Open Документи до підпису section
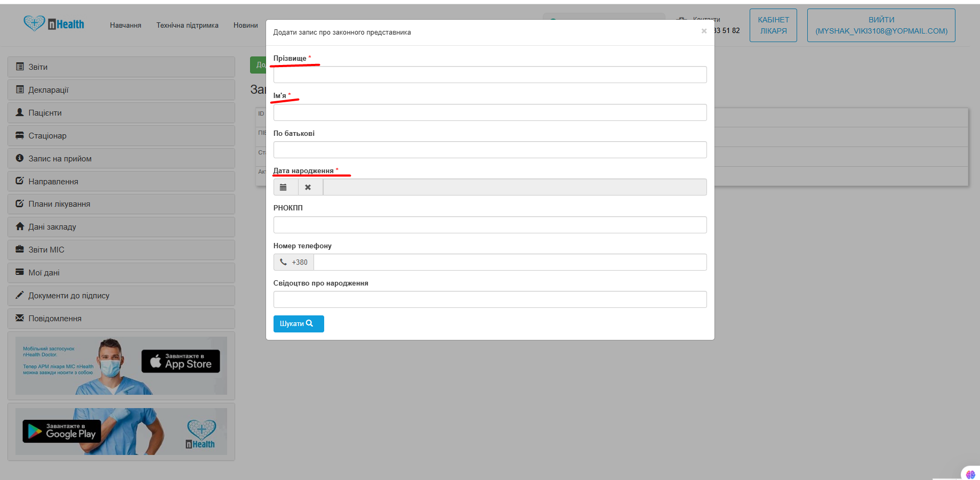980x480 pixels. pos(121,296)
